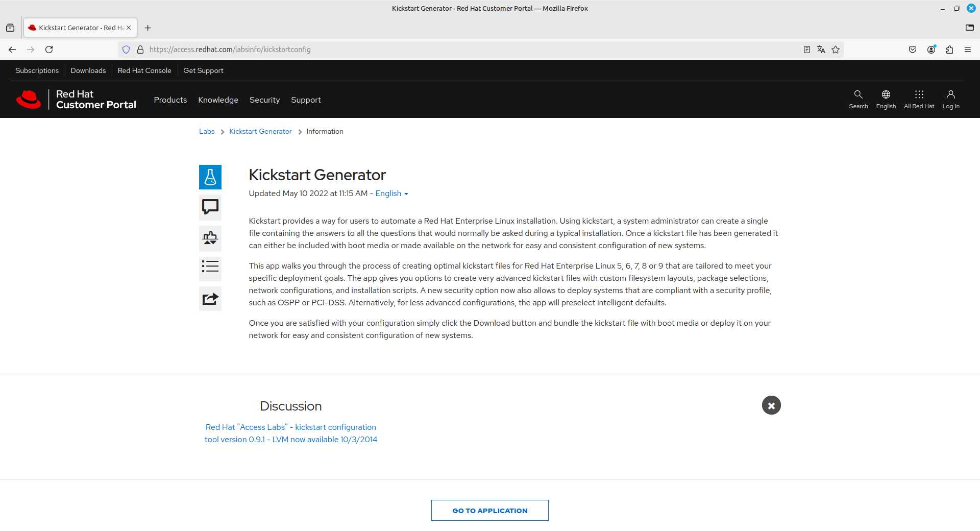Open the Access Labs kickstart discussion link
This screenshot has height=531, width=980.
click(x=291, y=433)
